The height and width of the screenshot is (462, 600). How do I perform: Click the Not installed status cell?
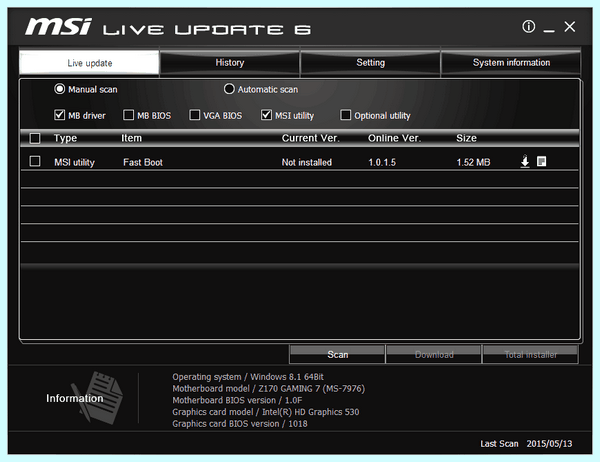[x=307, y=162]
